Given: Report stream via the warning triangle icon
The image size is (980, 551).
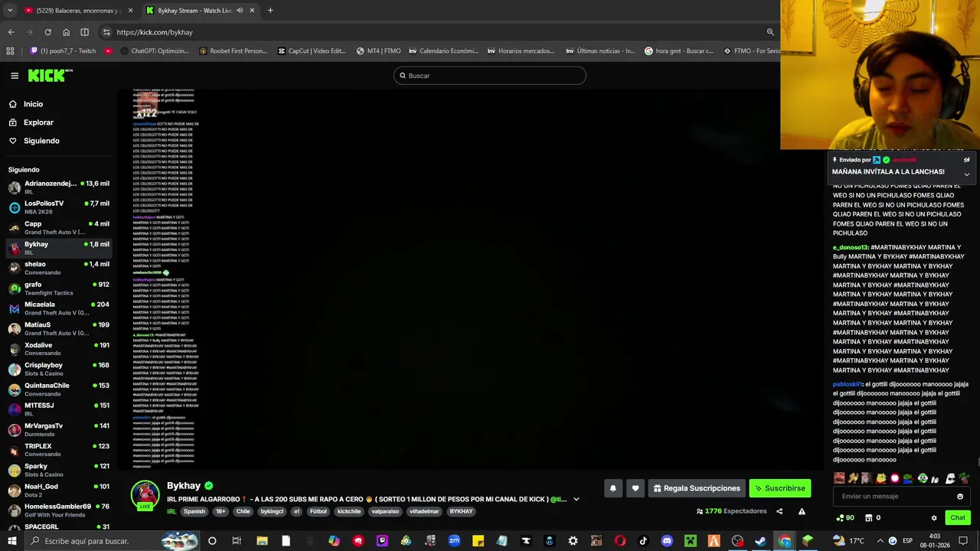Looking at the screenshot, I should pyautogui.click(x=802, y=511).
